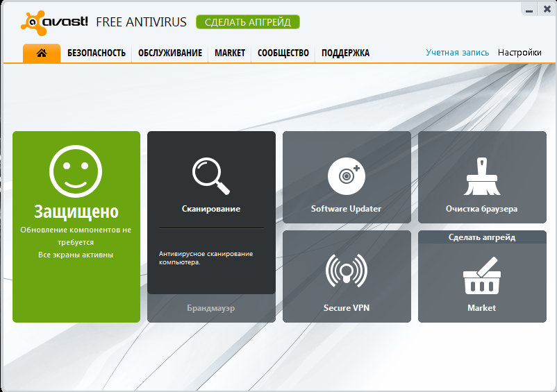Go to the Home tab house icon
Viewport: 557px width, 392px height.
(x=42, y=53)
